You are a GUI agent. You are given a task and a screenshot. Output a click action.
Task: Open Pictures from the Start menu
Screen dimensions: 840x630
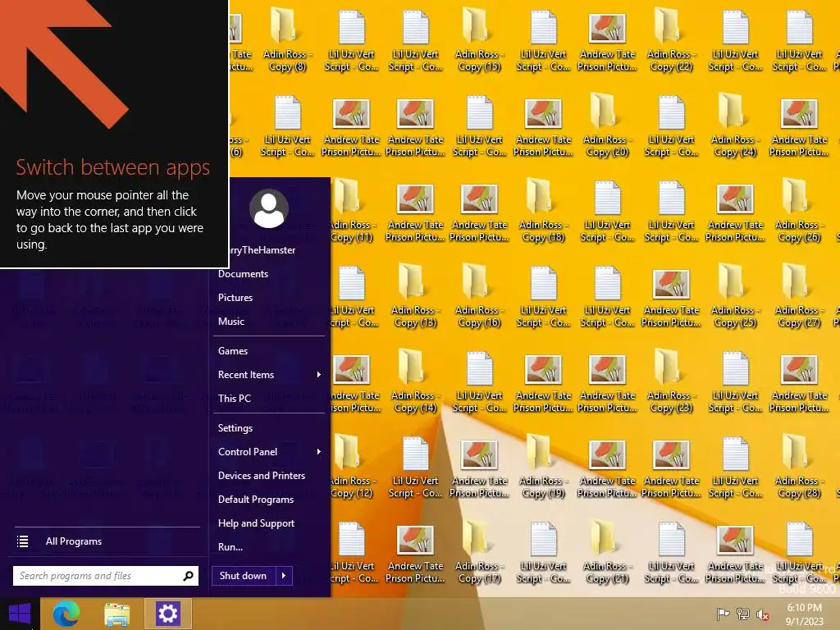pos(235,297)
